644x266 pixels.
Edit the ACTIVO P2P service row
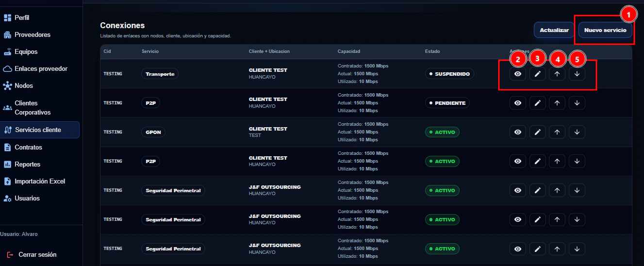click(537, 161)
